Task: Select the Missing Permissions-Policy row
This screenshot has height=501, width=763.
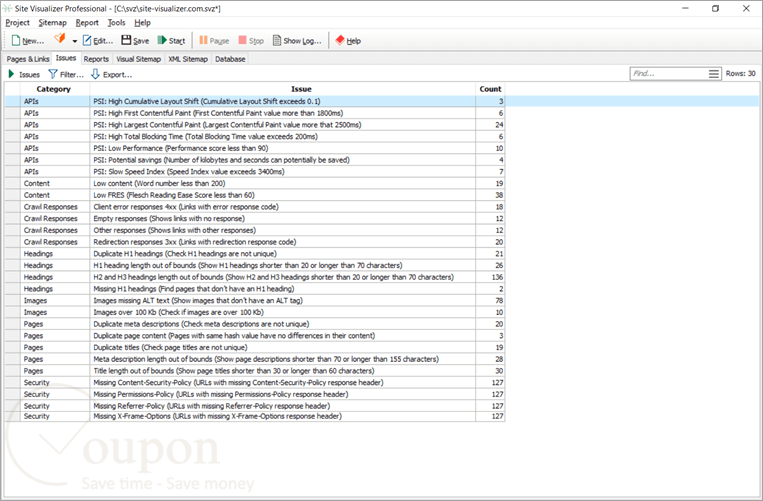Action: [x=255, y=394]
